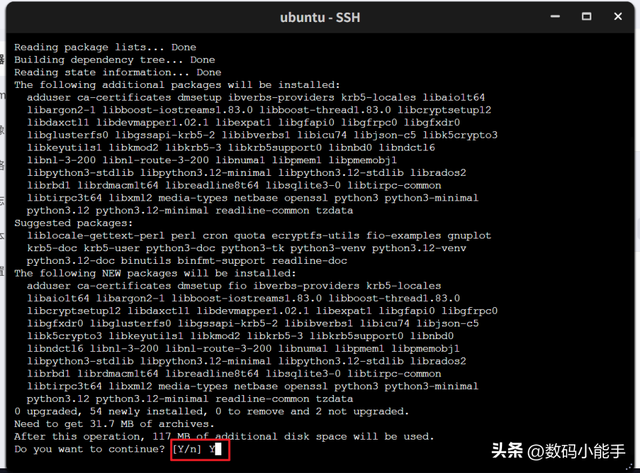Click 'libpmemobj1' in the additional packages list
This screenshot has width=640, height=473.
(x=363, y=160)
